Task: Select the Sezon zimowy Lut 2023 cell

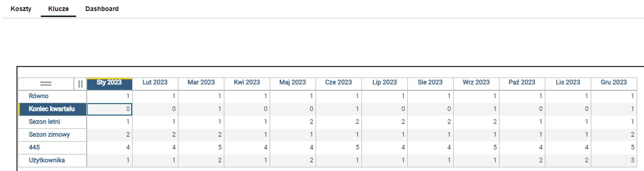Action: tap(155, 135)
